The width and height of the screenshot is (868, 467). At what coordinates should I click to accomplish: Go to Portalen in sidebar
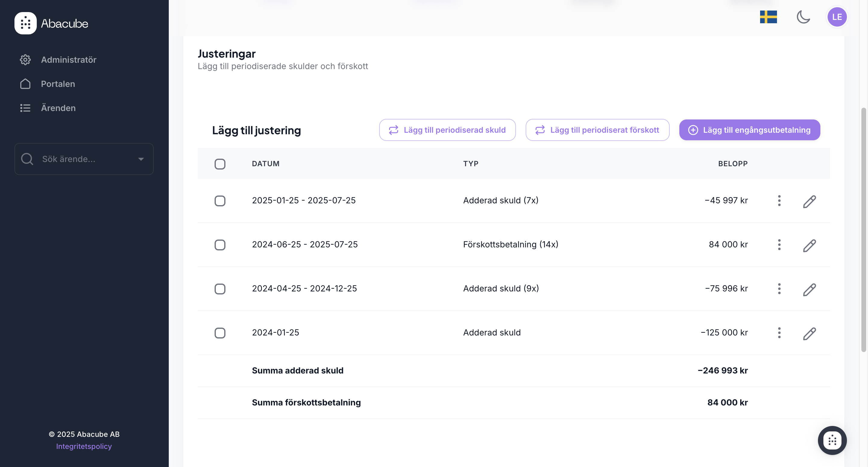click(x=58, y=84)
